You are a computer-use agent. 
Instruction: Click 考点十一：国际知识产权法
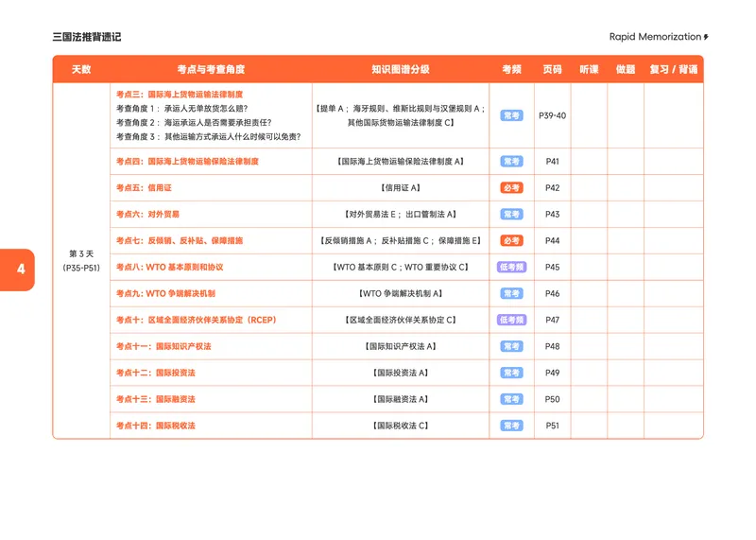click(x=163, y=346)
